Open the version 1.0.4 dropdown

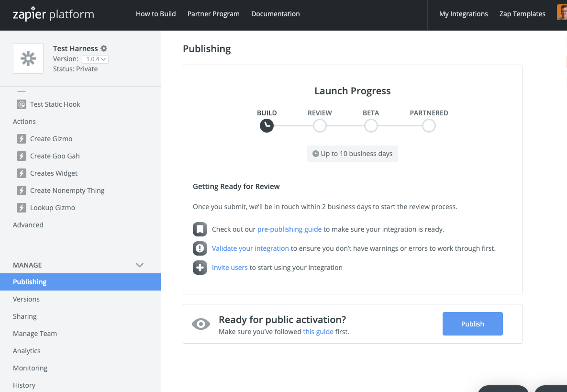(95, 59)
